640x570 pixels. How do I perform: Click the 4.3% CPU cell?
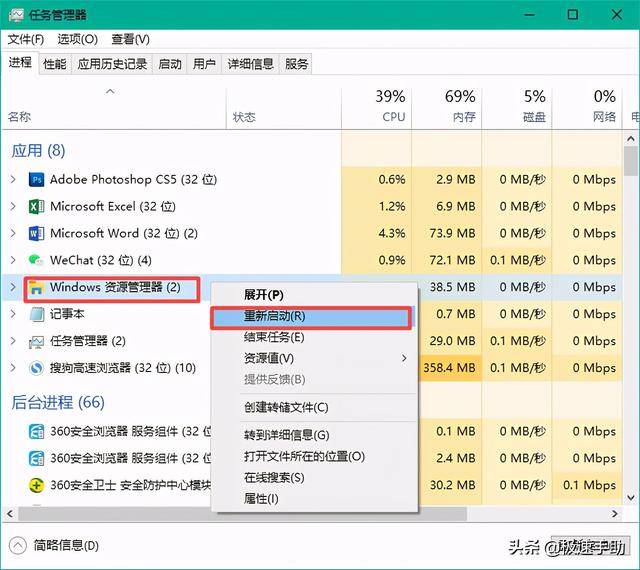(x=376, y=233)
